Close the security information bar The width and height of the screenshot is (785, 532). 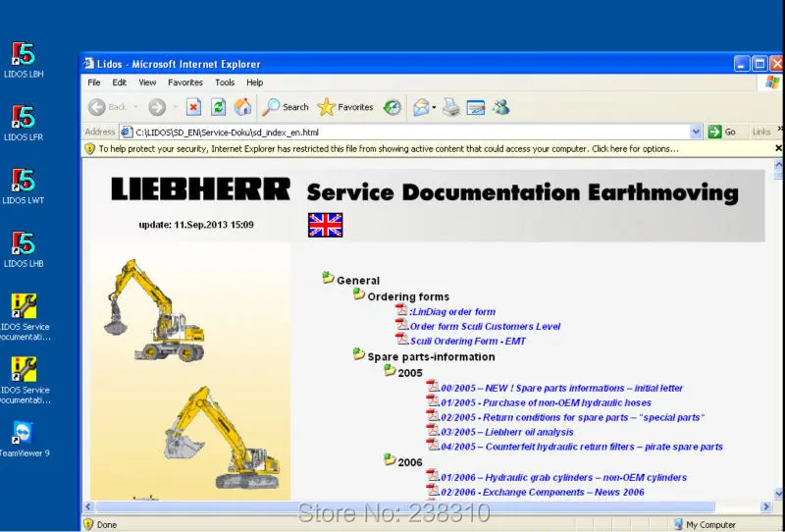778,148
